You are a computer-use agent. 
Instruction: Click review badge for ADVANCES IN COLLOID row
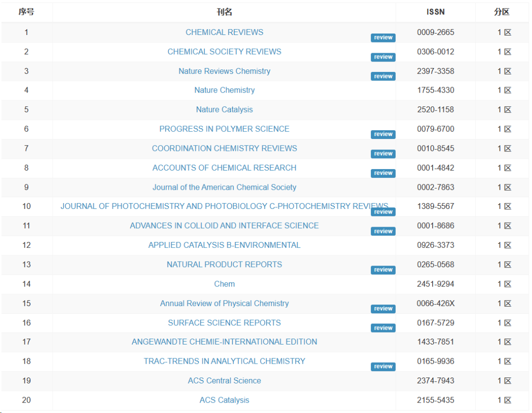pyautogui.click(x=383, y=231)
